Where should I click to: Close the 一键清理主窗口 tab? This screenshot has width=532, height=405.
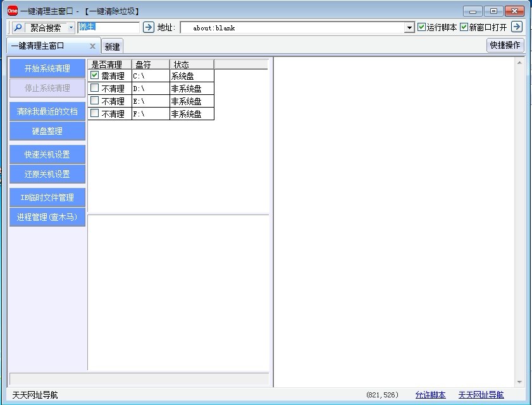tap(92, 46)
